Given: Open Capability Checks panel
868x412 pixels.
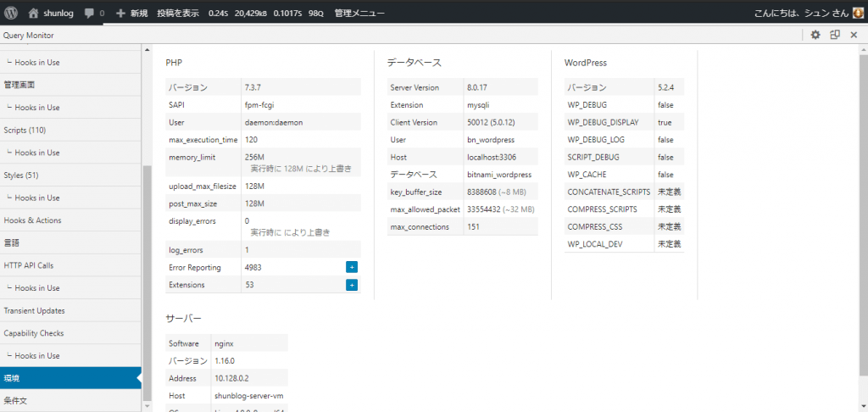Looking at the screenshot, I should pos(71,333).
